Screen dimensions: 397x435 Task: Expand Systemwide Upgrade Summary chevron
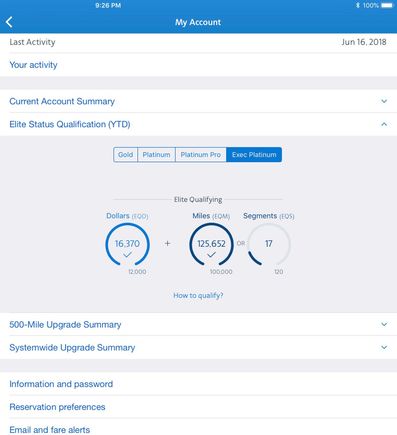click(384, 347)
